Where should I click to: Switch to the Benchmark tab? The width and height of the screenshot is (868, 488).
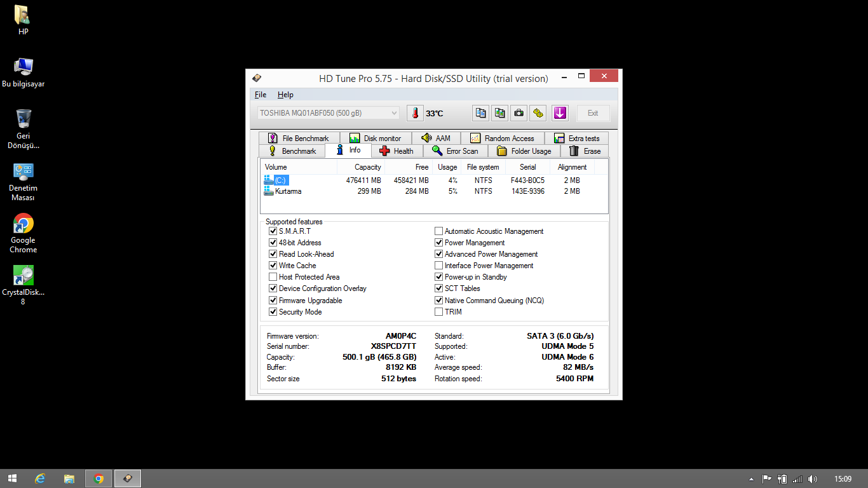(292, 151)
